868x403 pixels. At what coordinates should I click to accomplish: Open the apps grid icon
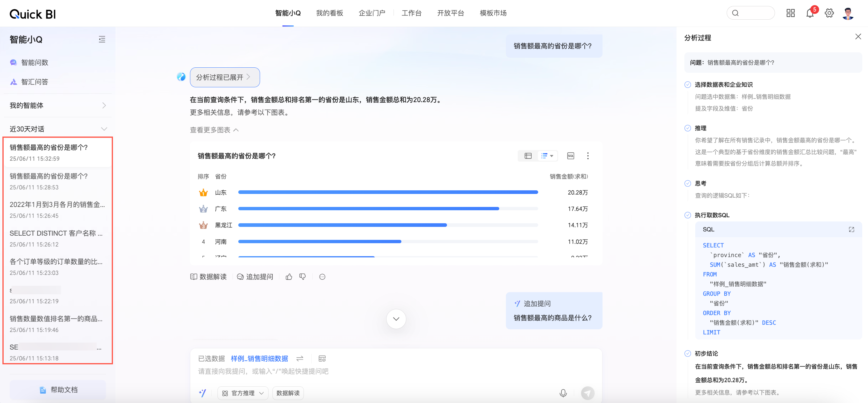pyautogui.click(x=790, y=13)
